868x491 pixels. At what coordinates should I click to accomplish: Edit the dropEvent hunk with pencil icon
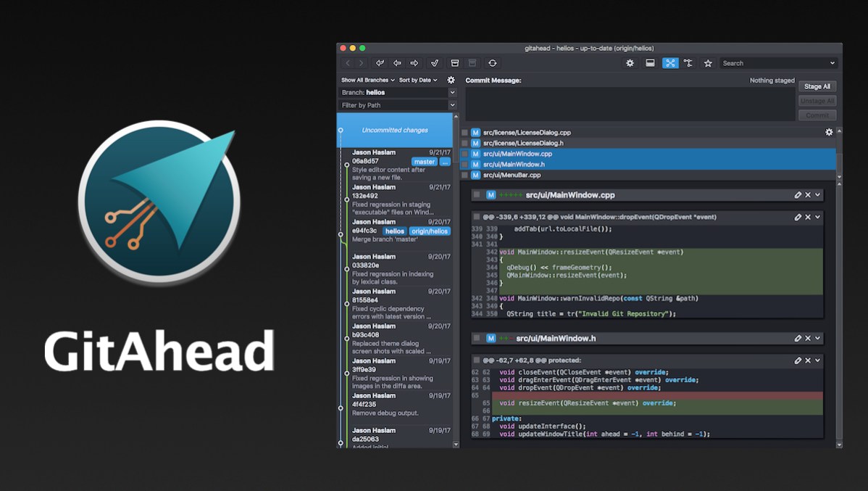tap(798, 218)
